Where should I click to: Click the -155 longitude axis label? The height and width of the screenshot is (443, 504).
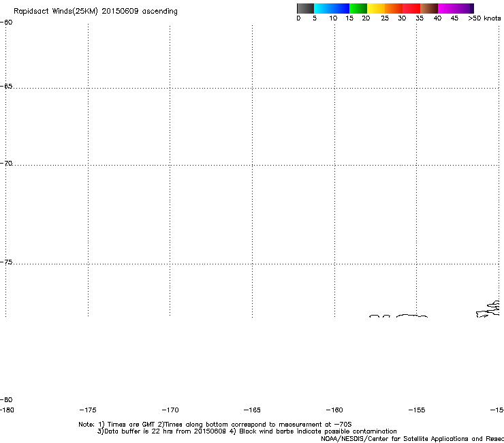pos(417,410)
